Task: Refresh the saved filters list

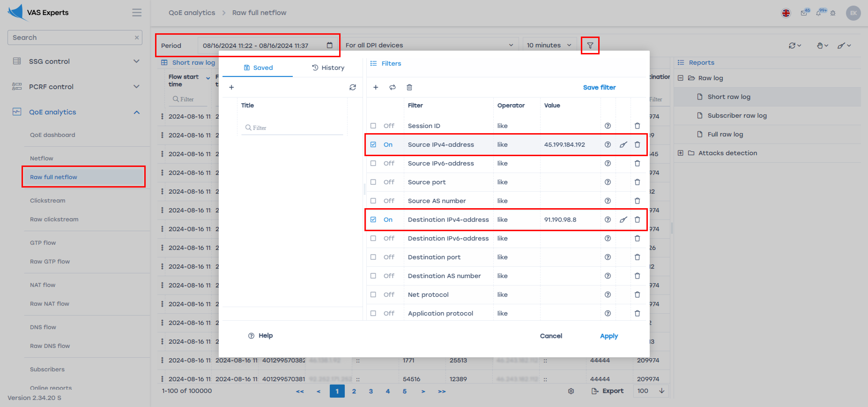Action: 352,87
